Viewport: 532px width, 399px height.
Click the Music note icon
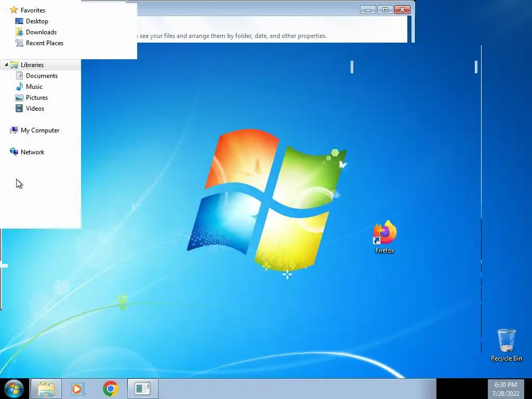(19, 87)
